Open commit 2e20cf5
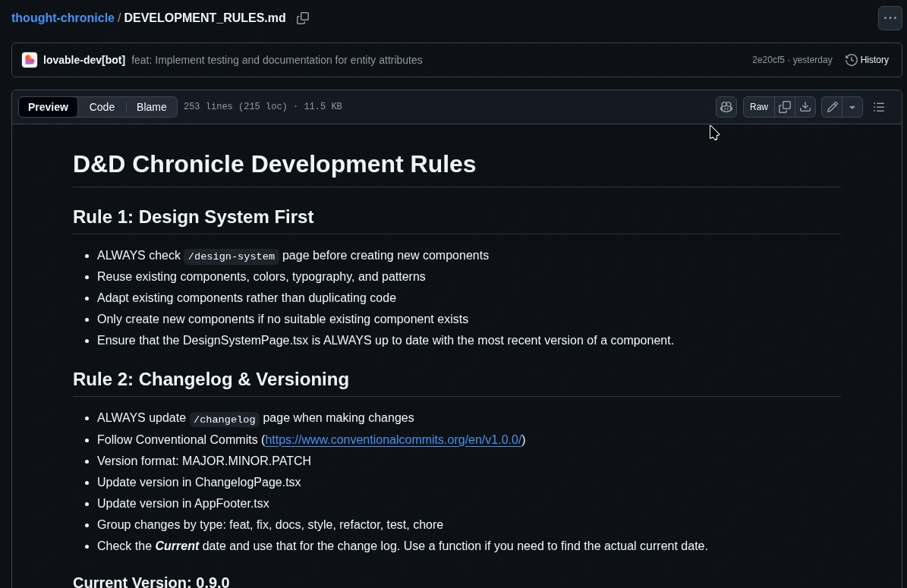 [x=768, y=60]
